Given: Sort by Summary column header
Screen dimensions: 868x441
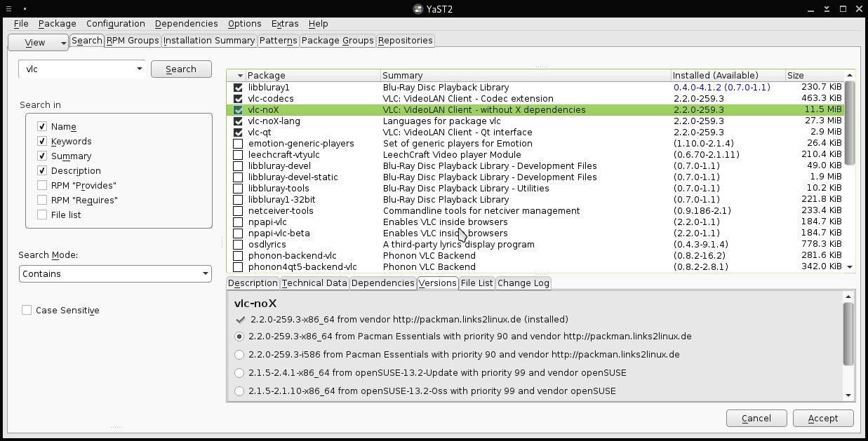Looking at the screenshot, I should click(526, 75).
